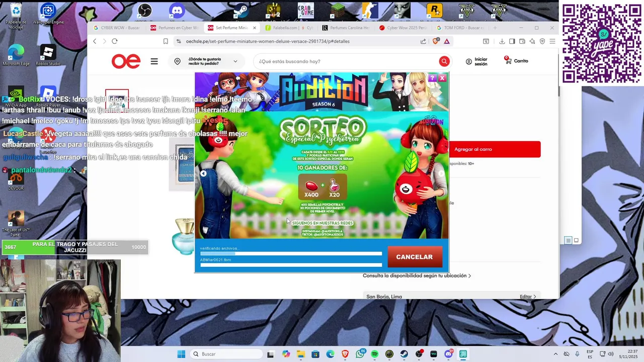Go to the Oechsle home logo
The height and width of the screenshot is (362, 644).
coord(126,61)
